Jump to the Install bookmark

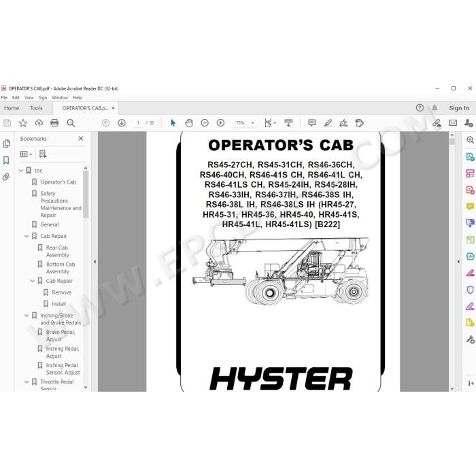coord(59,304)
